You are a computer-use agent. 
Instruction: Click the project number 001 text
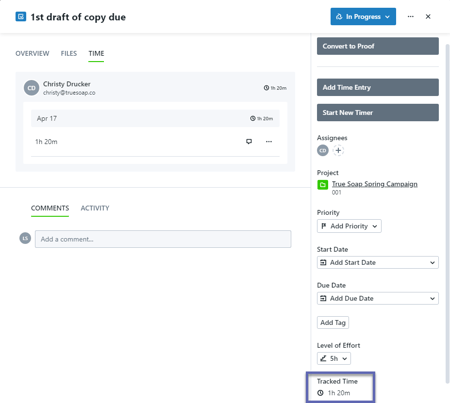[x=337, y=192]
